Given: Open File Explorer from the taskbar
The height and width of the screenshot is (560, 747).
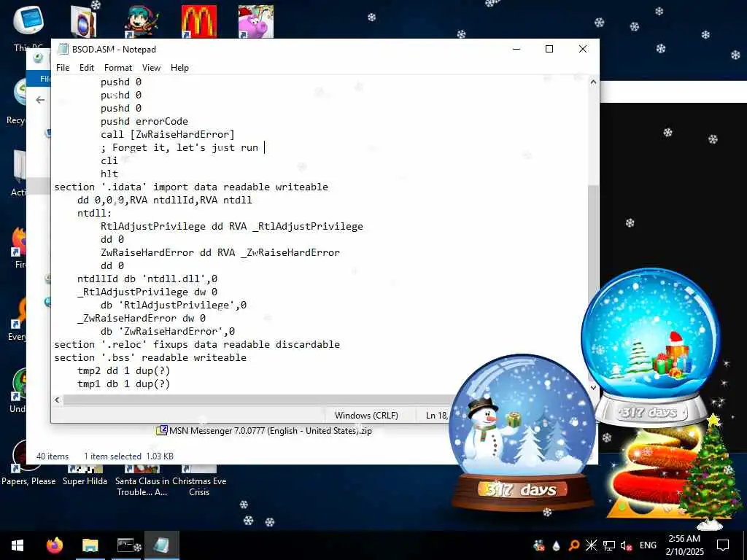Looking at the screenshot, I should coord(90,545).
